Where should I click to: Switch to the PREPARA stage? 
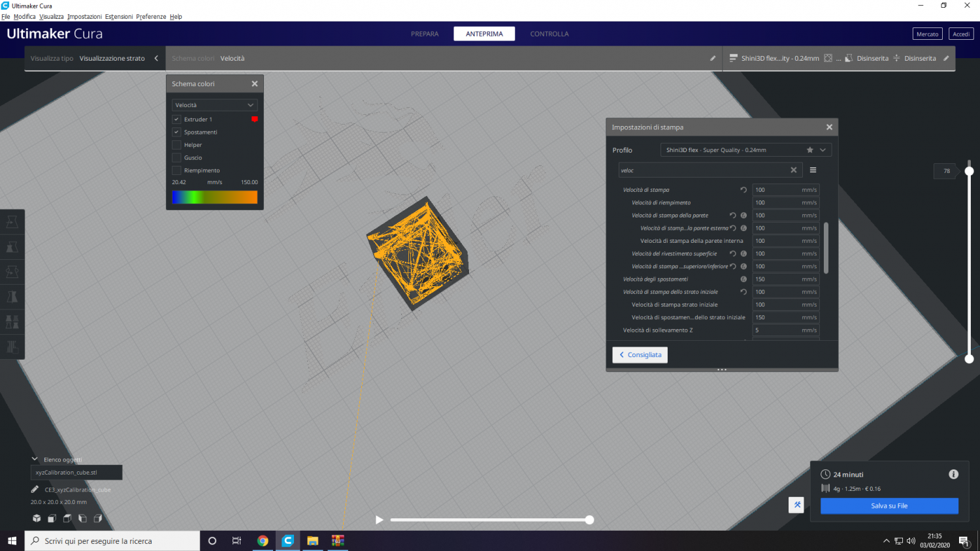point(425,34)
